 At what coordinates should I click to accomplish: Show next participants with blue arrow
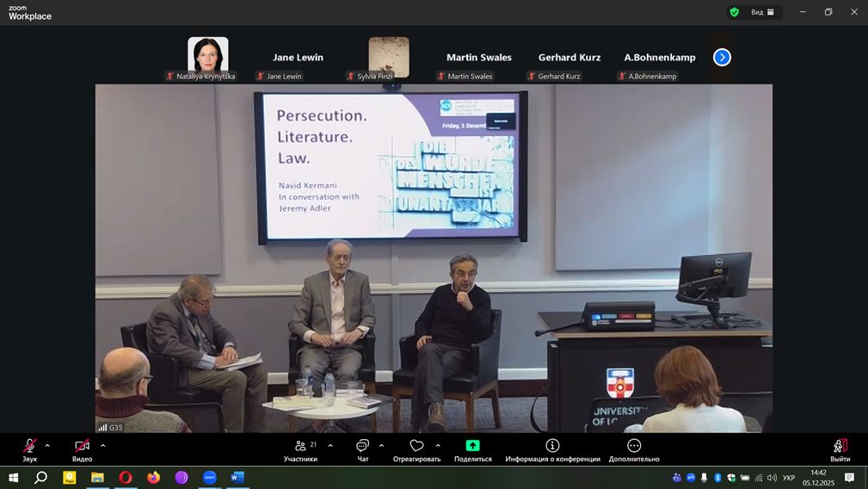pyautogui.click(x=722, y=57)
